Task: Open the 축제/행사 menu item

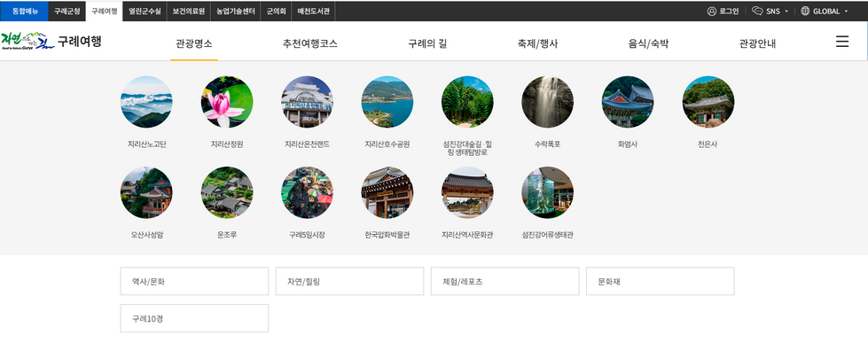Action: pyautogui.click(x=537, y=43)
